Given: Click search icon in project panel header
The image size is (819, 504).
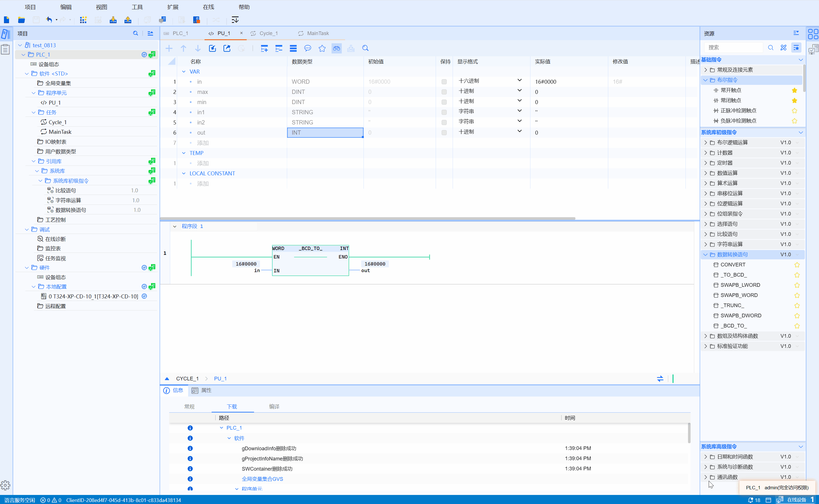Looking at the screenshot, I should 135,33.
